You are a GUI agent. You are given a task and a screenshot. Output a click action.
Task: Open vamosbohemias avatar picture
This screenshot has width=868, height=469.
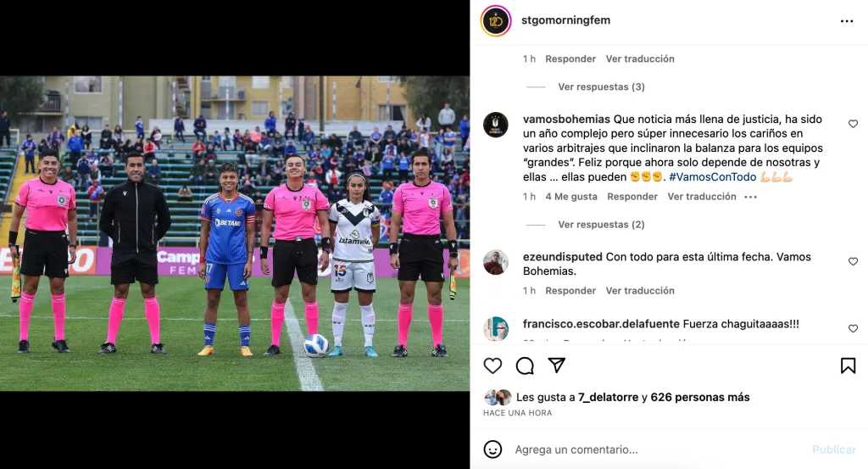[x=495, y=125]
